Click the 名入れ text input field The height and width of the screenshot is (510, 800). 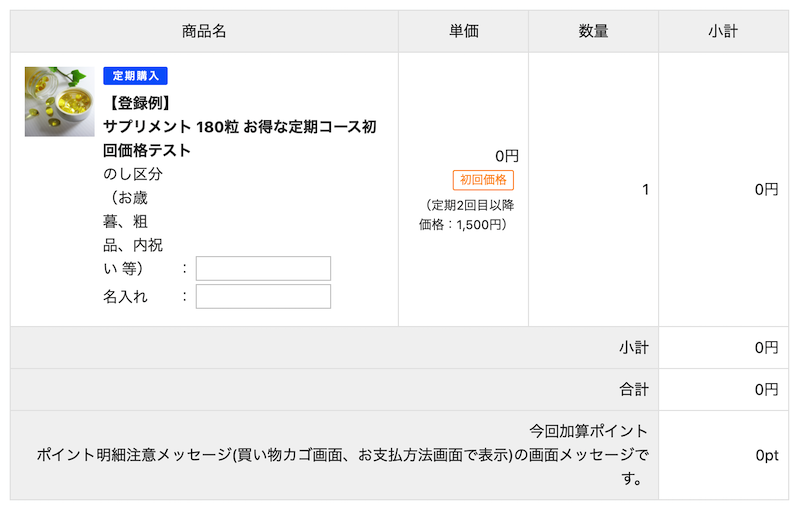click(263, 296)
